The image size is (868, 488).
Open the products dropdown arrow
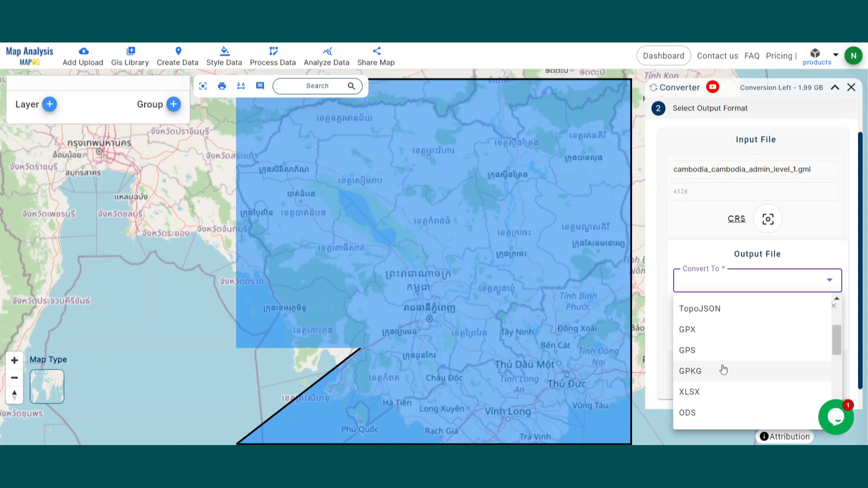[x=835, y=55]
